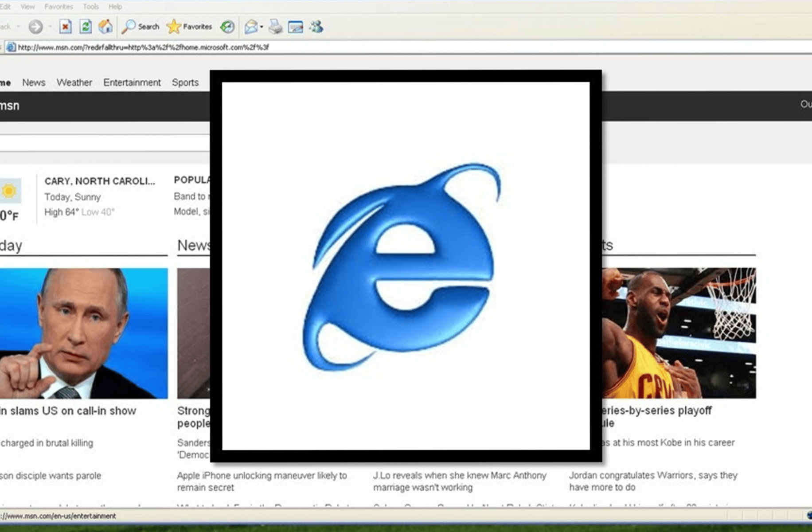Open 'at his most Kobe' story
This screenshot has height=532, width=812.
pos(668,442)
